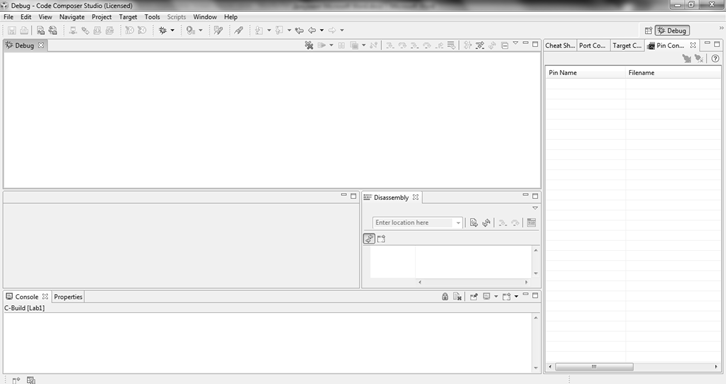The height and width of the screenshot is (384, 726).
Task: Click the Back navigation arrow
Action: [312, 31]
